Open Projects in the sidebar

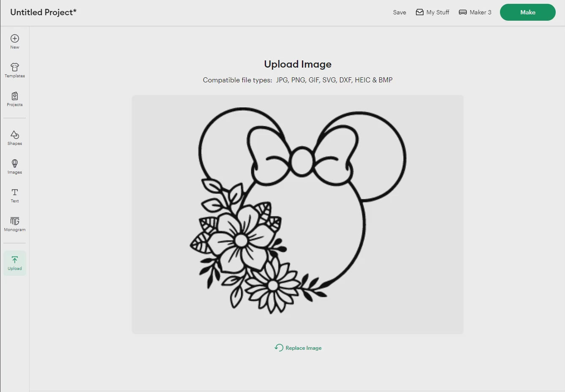(15, 99)
